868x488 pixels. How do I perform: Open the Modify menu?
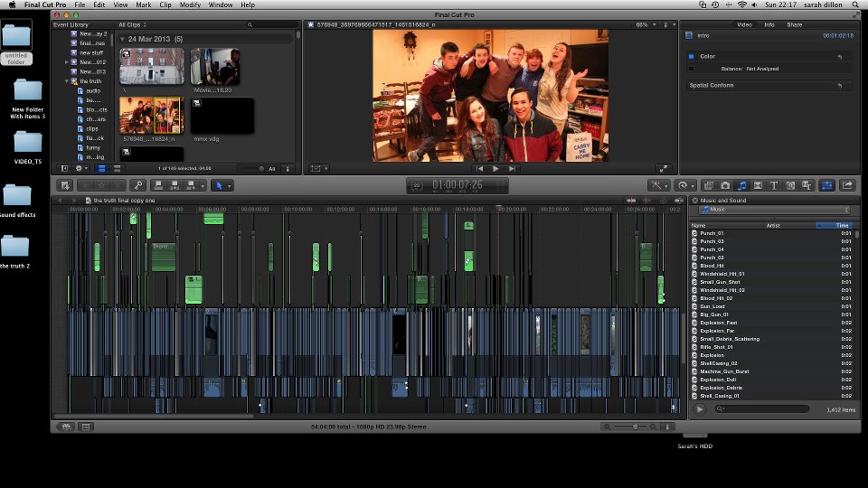click(x=190, y=5)
